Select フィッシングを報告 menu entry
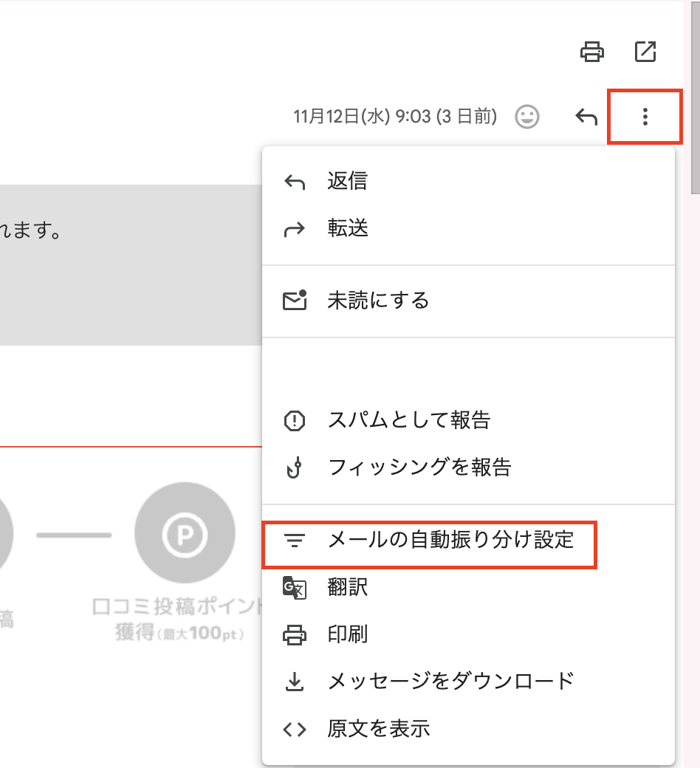700x768 pixels. click(419, 467)
